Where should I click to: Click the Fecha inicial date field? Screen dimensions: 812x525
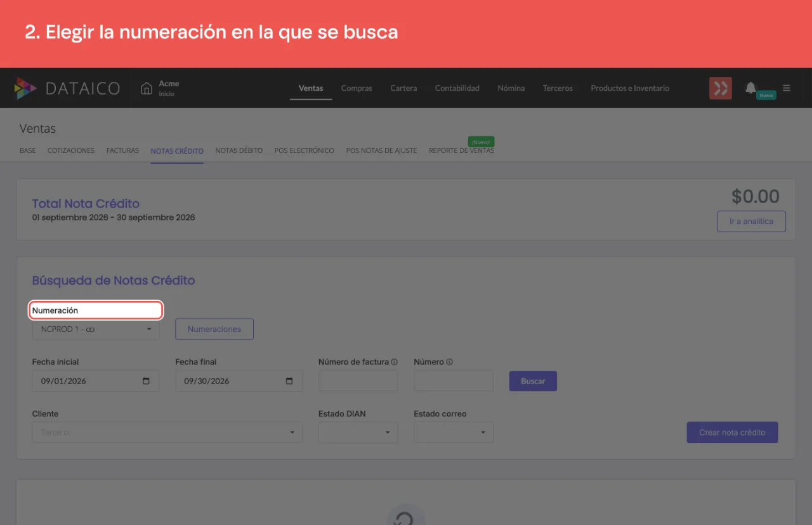[x=96, y=381]
